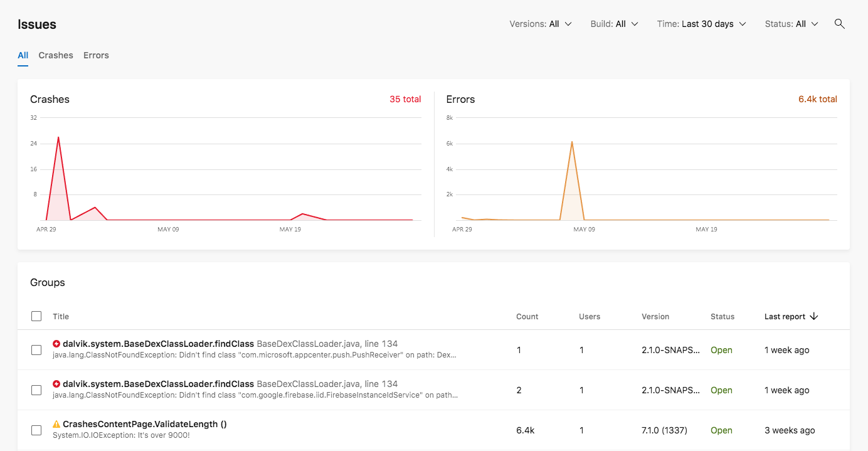The width and height of the screenshot is (868, 451).
Task: Click Open status on the CrashesContentPage row
Action: point(721,430)
